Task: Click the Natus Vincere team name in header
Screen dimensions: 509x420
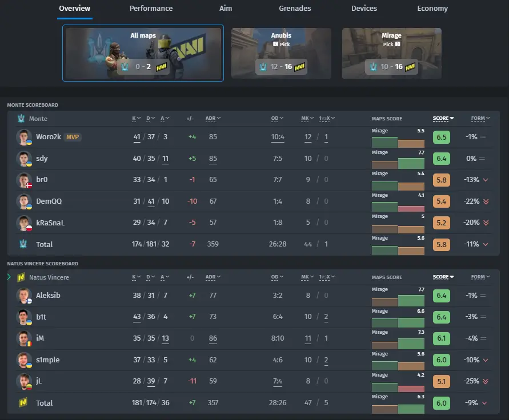Action: pyautogui.click(x=49, y=277)
